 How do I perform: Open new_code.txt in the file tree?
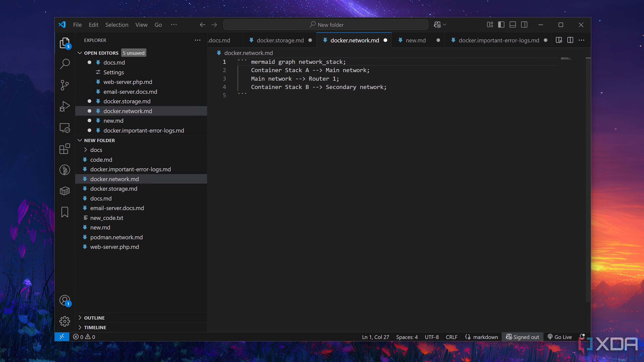tap(141, 218)
